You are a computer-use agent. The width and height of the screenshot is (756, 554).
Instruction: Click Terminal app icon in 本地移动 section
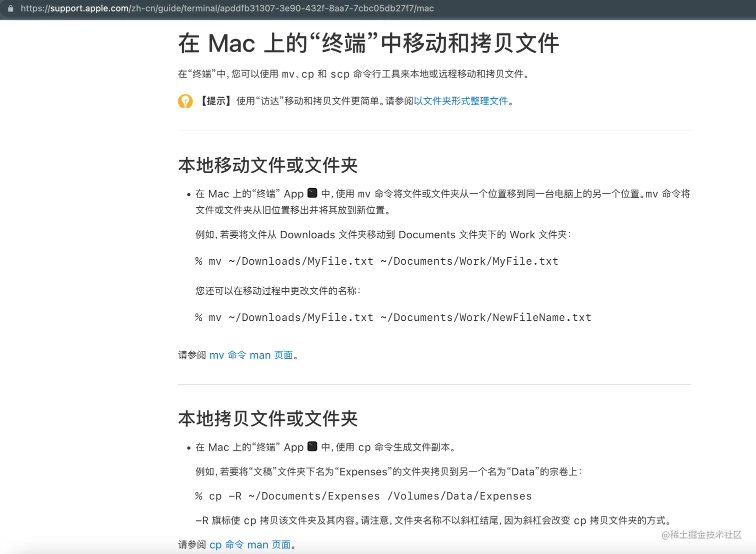[x=312, y=193]
